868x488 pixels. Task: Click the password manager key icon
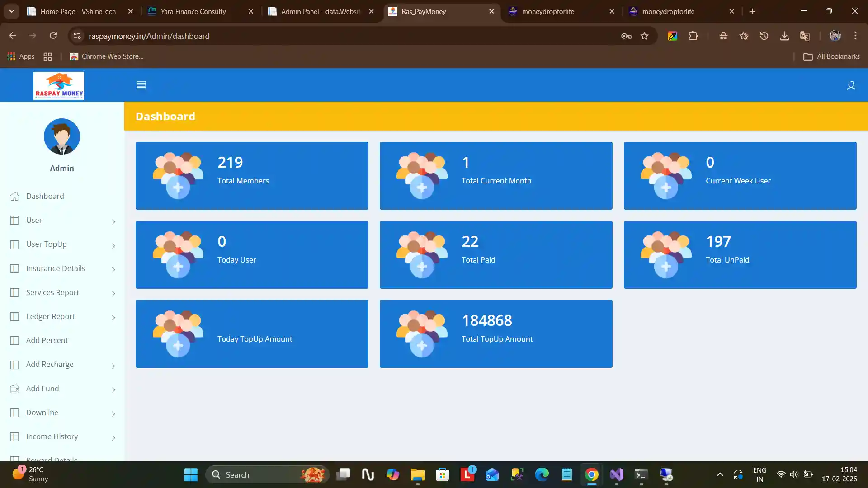pos(626,36)
